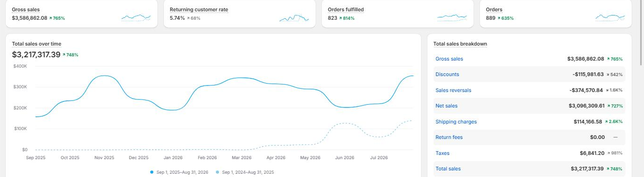The width and height of the screenshot is (644, 177).
Task: Open the Return fees link
Action: (449, 137)
